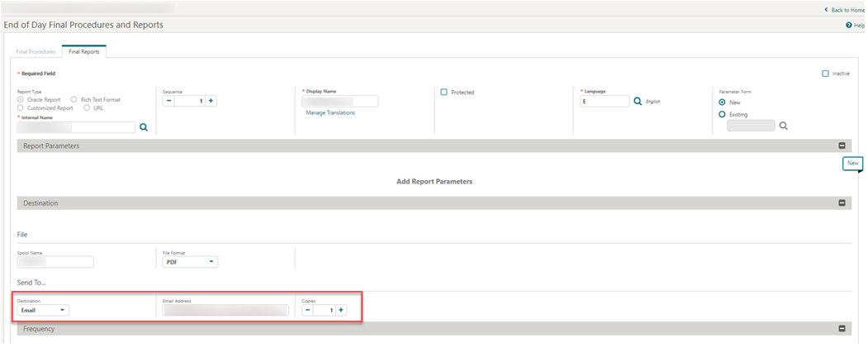Viewport: 868px width, 348px height.
Task: Choose the Existing parameter form option
Action: pyautogui.click(x=723, y=114)
